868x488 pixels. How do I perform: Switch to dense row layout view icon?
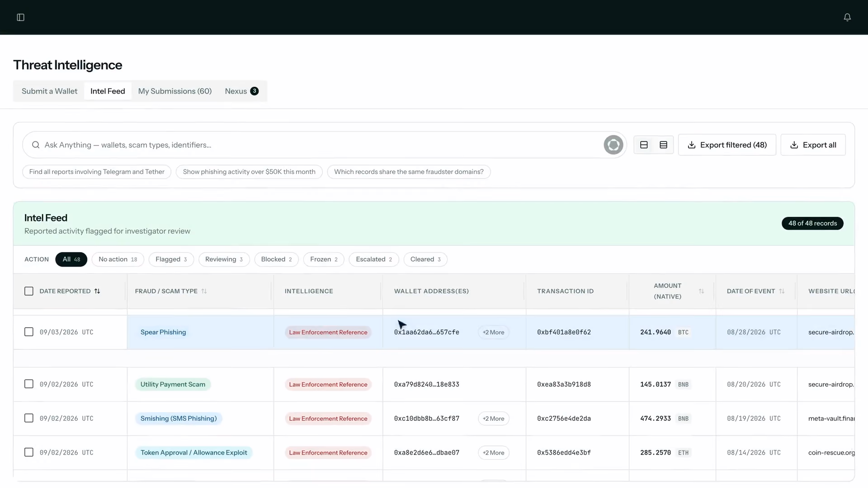pos(663,145)
